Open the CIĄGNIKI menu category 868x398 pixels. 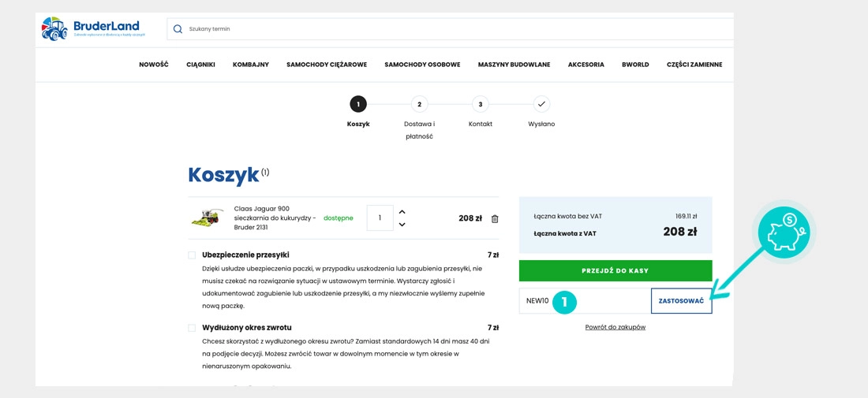200,65
